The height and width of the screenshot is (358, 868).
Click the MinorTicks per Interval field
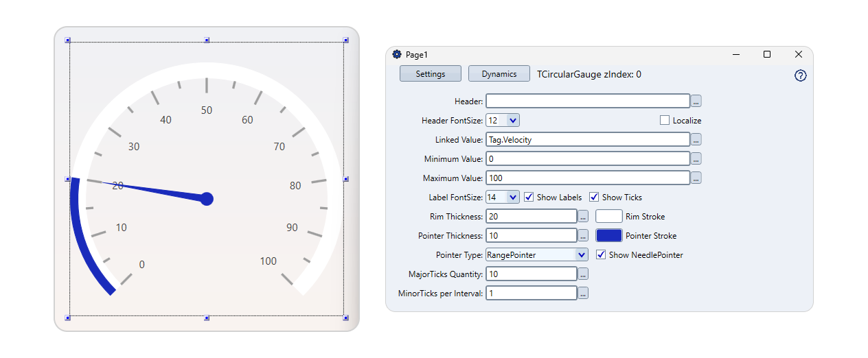[x=532, y=294]
